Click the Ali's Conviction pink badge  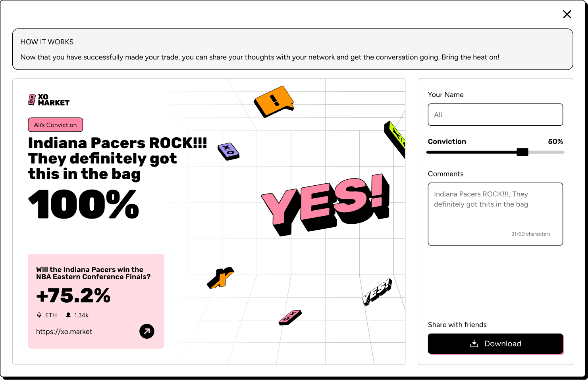tap(56, 125)
